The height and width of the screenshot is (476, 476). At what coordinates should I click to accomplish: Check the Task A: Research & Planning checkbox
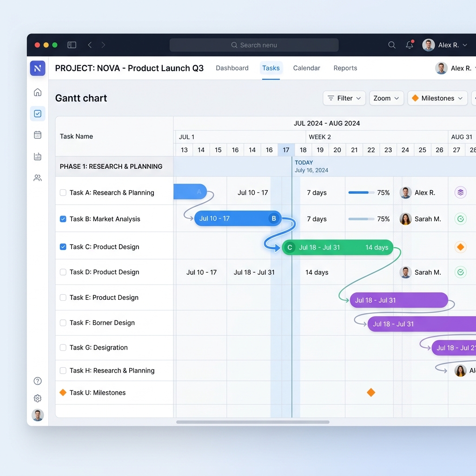pos(63,192)
